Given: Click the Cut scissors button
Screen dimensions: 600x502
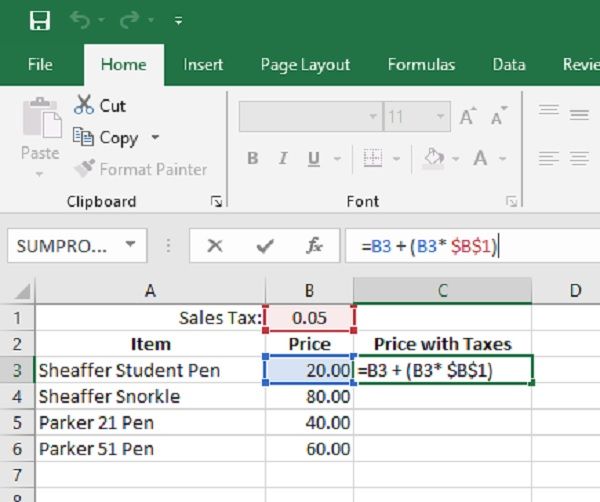Looking at the screenshot, I should (x=100, y=105).
